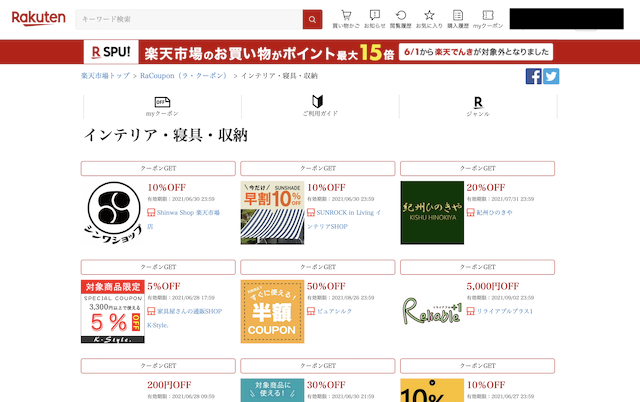Share the page via Facebook icon

tap(533, 76)
